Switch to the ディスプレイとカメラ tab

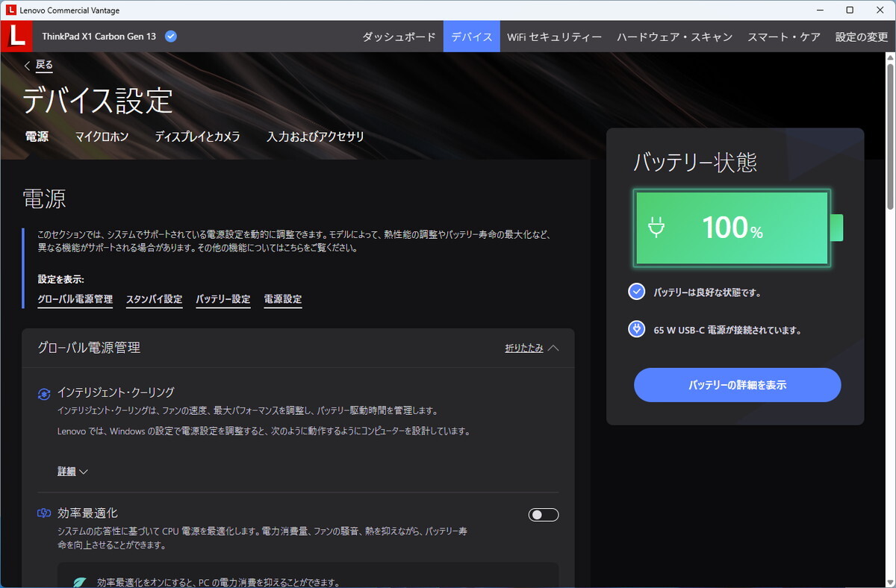coord(198,137)
